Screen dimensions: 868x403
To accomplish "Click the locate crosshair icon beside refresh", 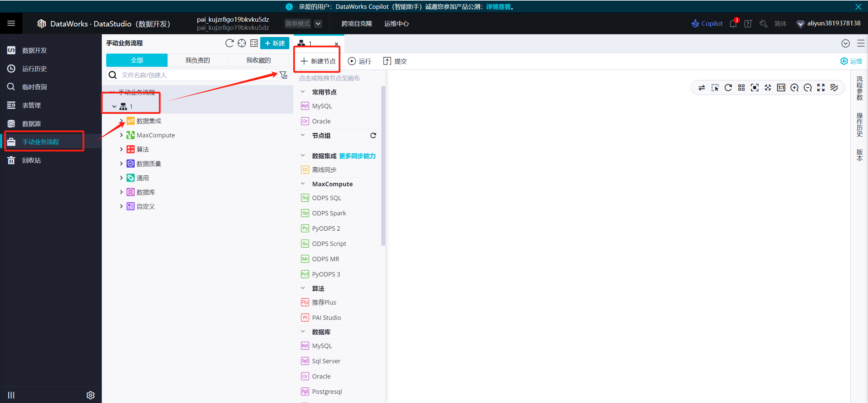I will [x=242, y=43].
